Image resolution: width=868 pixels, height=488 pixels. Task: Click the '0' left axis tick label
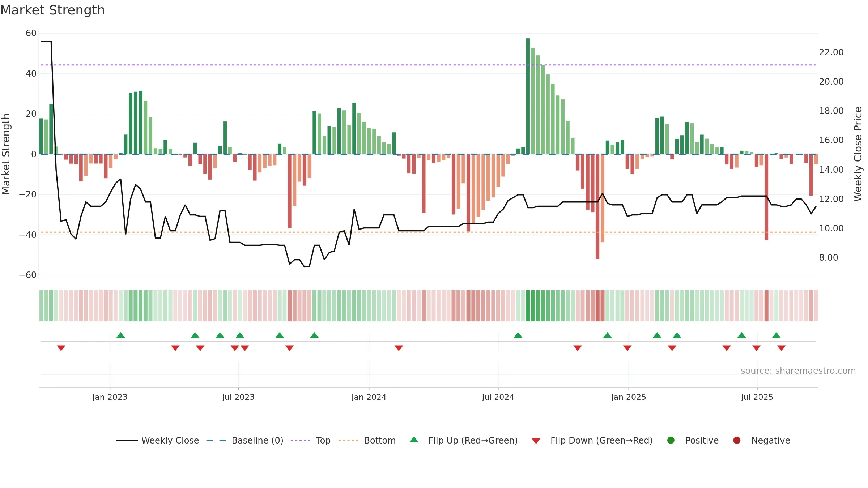(x=34, y=154)
